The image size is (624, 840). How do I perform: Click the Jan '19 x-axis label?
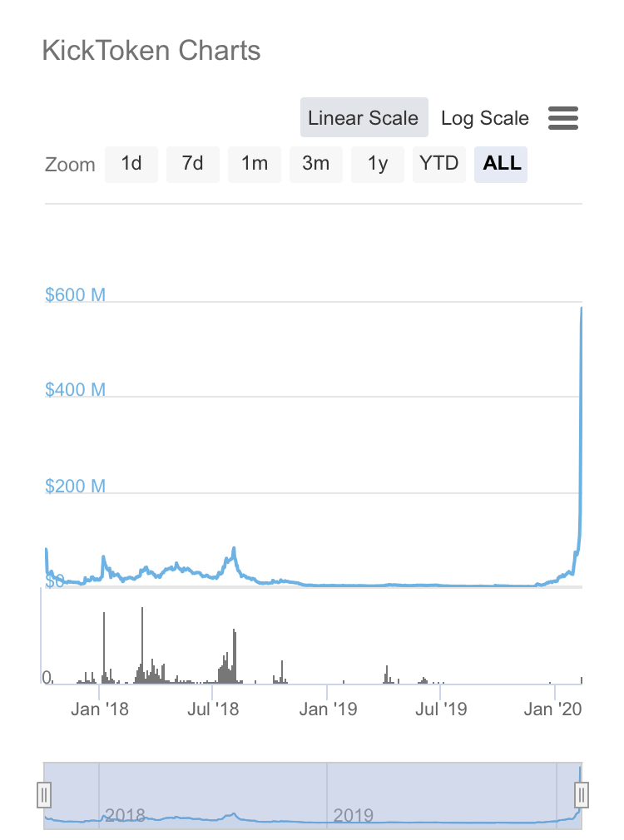pyautogui.click(x=327, y=709)
